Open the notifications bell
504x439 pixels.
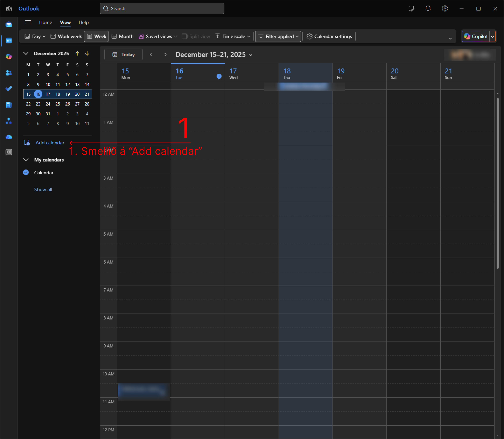pyautogui.click(x=428, y=9)
